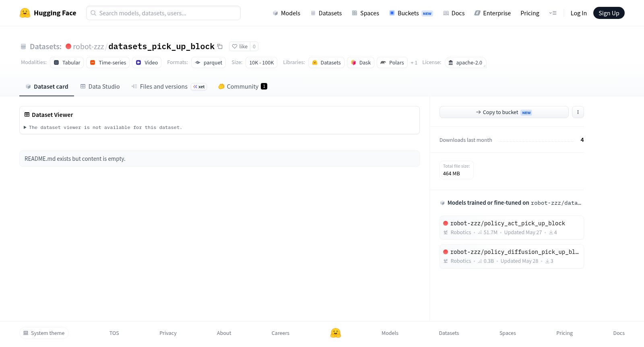Image resolution: width=644 pixels, height=347 pixels.
Task: Open the more options kebab menu
Action: [x=578, y=112]
